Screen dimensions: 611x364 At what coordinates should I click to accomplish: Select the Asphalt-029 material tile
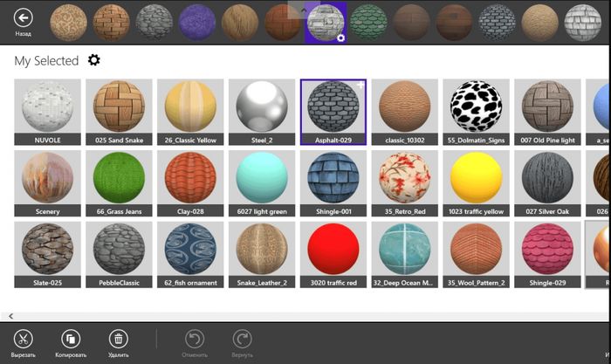[x=333, y=112]
